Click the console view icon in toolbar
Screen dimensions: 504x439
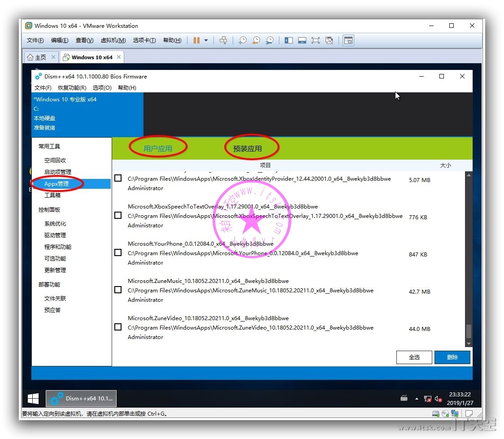pos(348,40)
